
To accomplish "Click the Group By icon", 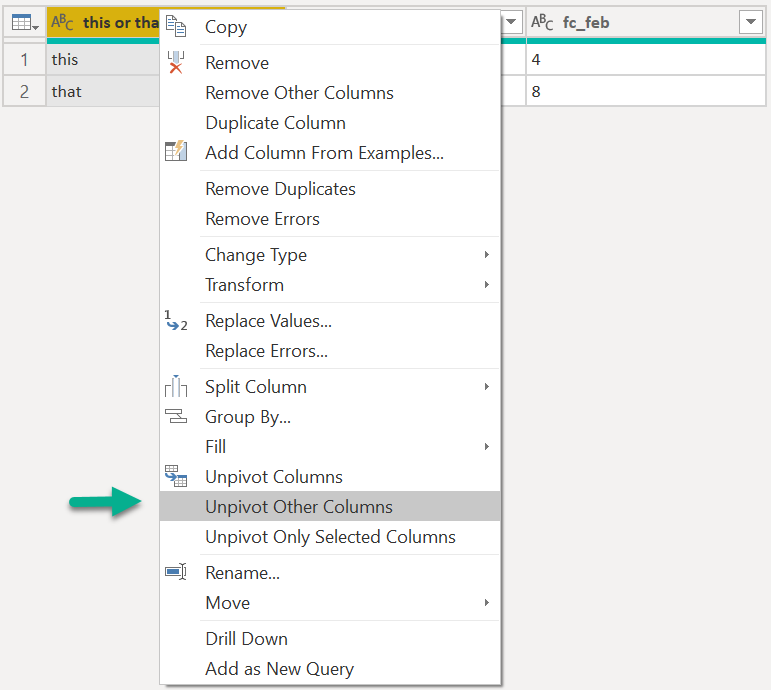I will 176,416.
